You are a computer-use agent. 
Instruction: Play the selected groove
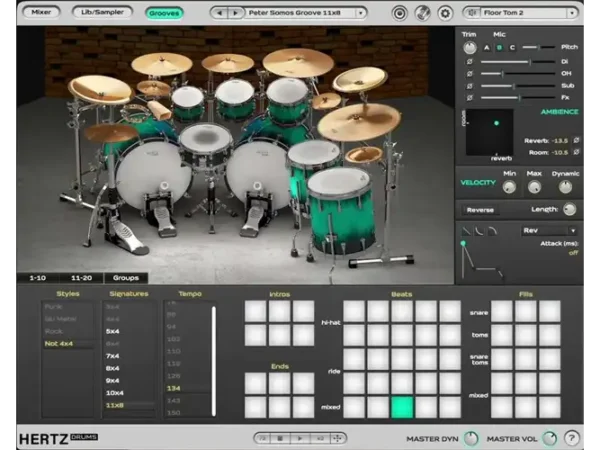tap(300, 438)
